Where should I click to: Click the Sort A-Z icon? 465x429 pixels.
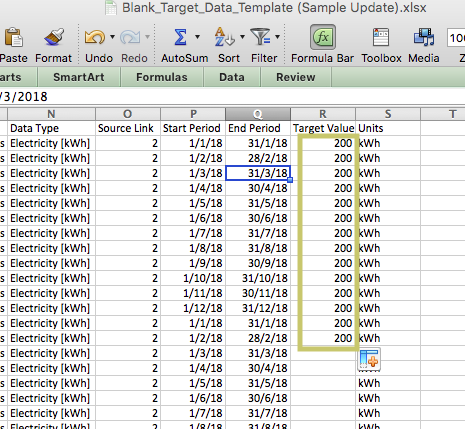click(x=224, y=37)
